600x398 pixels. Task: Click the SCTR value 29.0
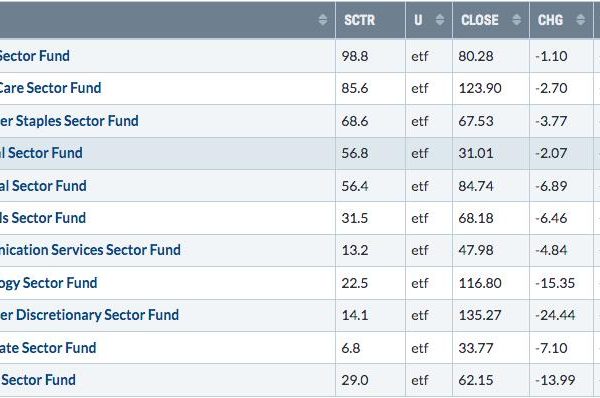coord(355,380)
